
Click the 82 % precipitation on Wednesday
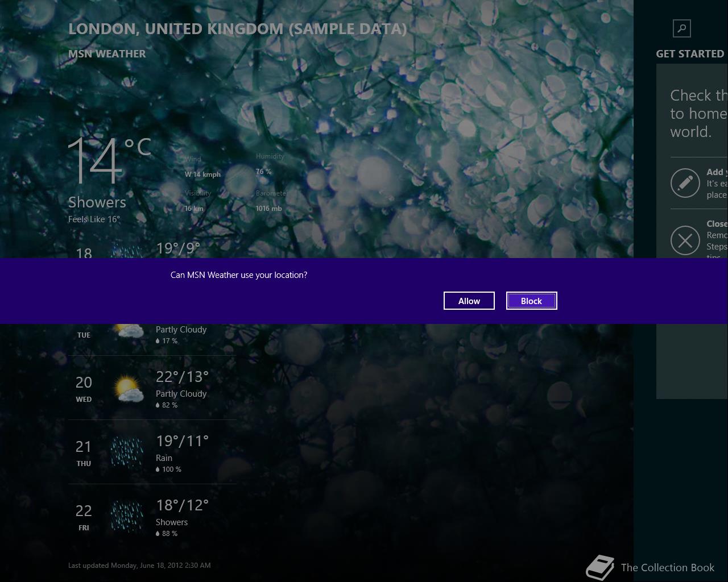(167, 405)
